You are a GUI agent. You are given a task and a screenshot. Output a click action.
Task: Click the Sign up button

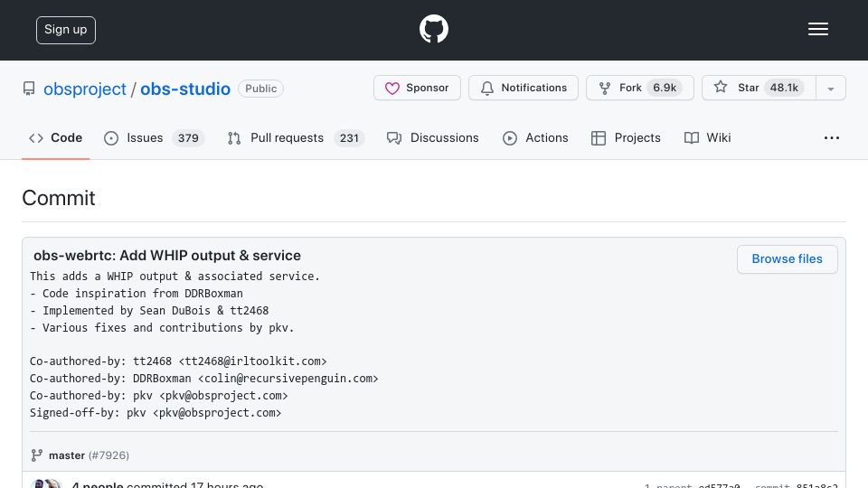[x=66, y=30]
